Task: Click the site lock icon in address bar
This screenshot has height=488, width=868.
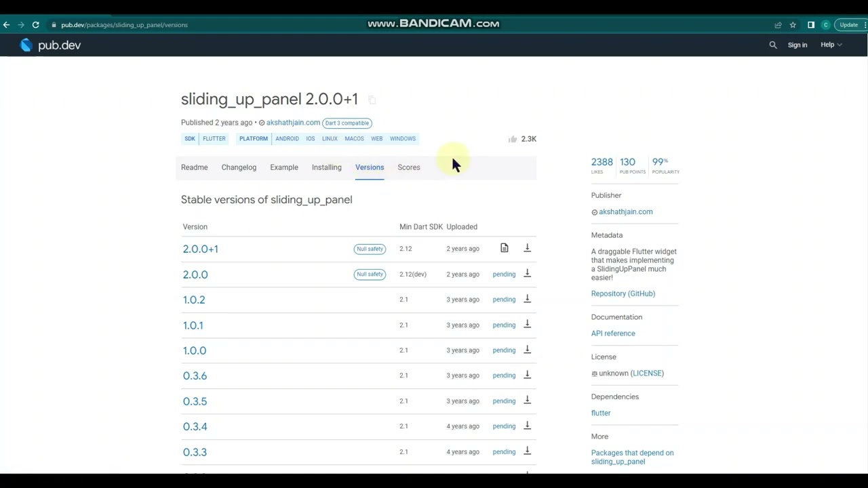Action: [x=54, y=25]
